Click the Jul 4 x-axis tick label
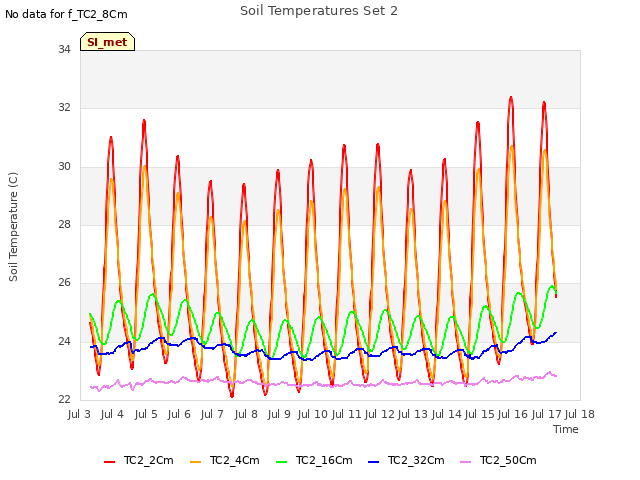640x480 pixels. click(112, 414)
